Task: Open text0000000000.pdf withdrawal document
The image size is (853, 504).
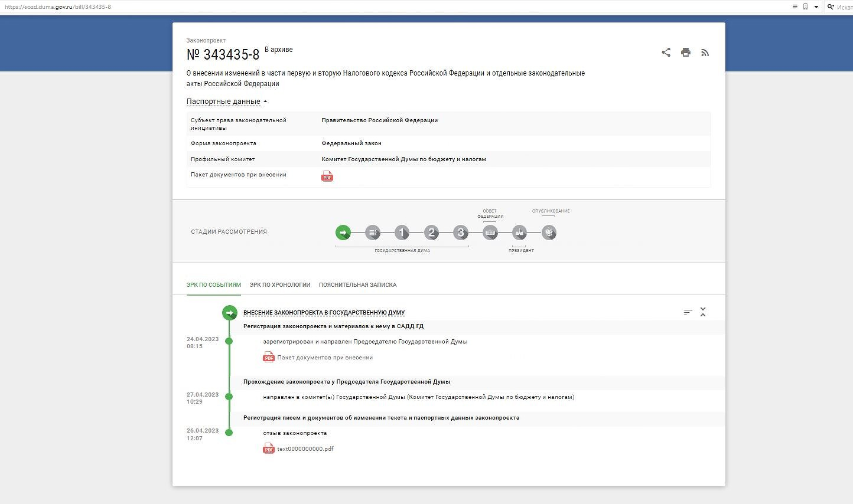Action: (305, 449)
